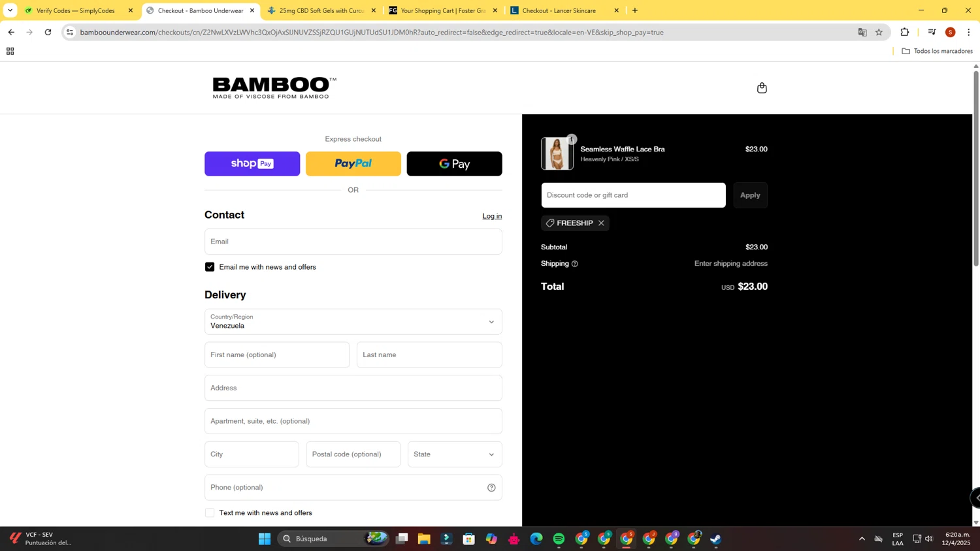Click the City field
This screenshot has width=980, height=551.
252,454
